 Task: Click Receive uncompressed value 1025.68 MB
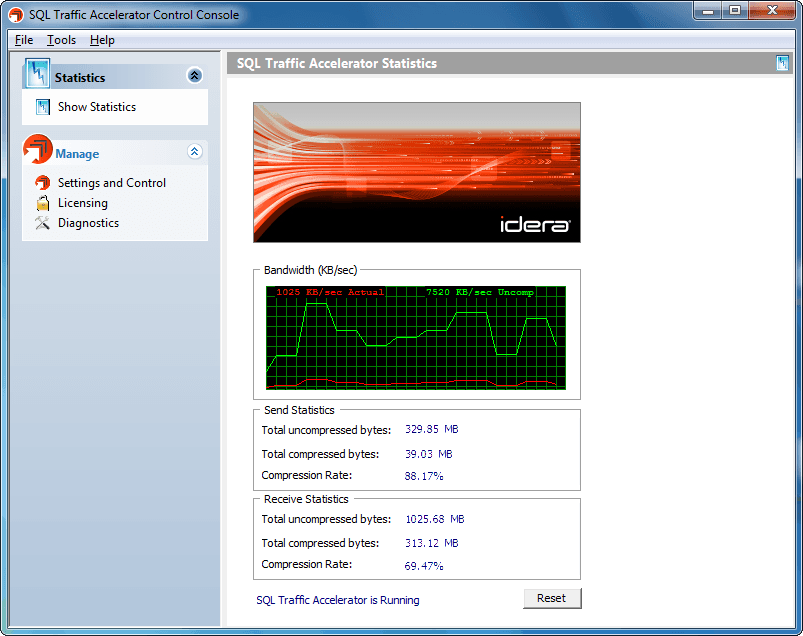pyautogui.click(x=435, y=519)
